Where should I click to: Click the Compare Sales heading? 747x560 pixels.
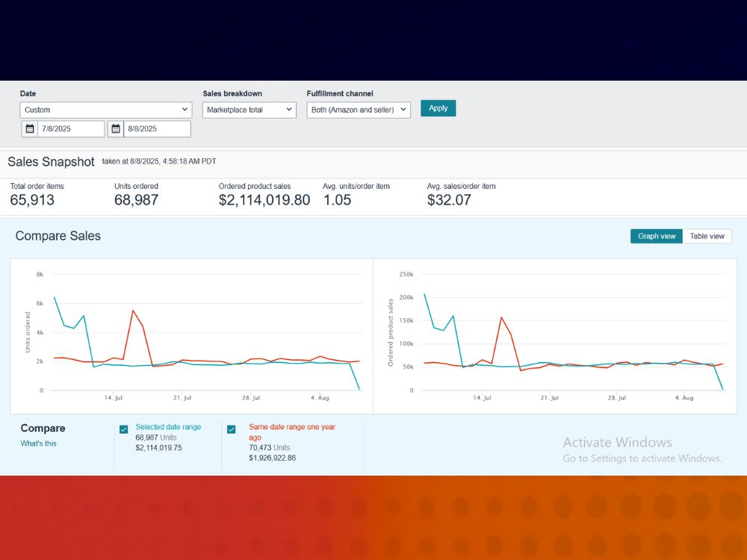click(x=58, y=236)
